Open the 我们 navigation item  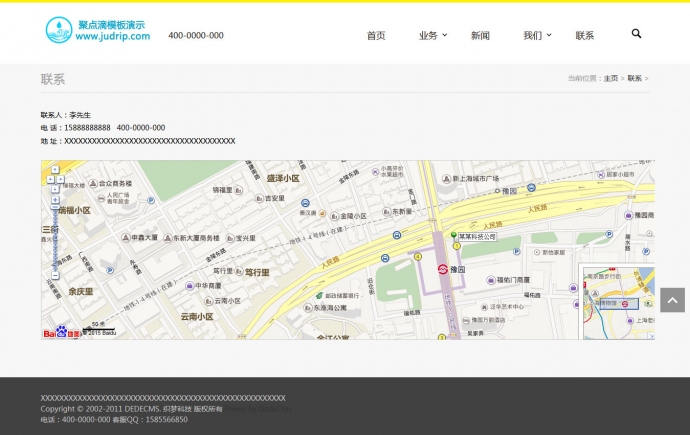pos(532,36)
